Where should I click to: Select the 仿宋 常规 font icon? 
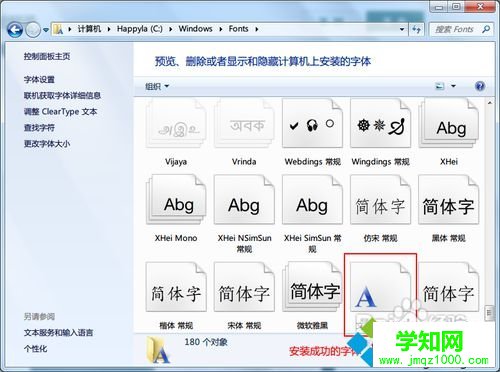pos(380,199)
